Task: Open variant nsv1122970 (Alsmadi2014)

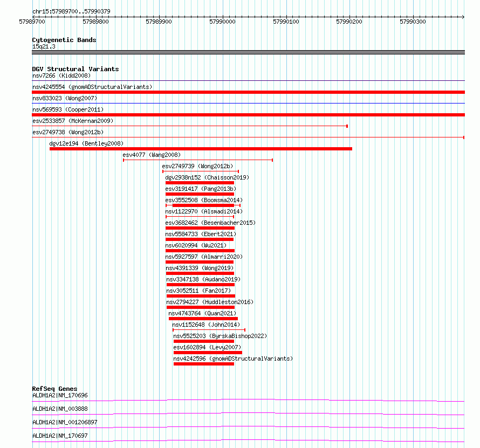Action: pyautogui.click(x=204, y=211)
